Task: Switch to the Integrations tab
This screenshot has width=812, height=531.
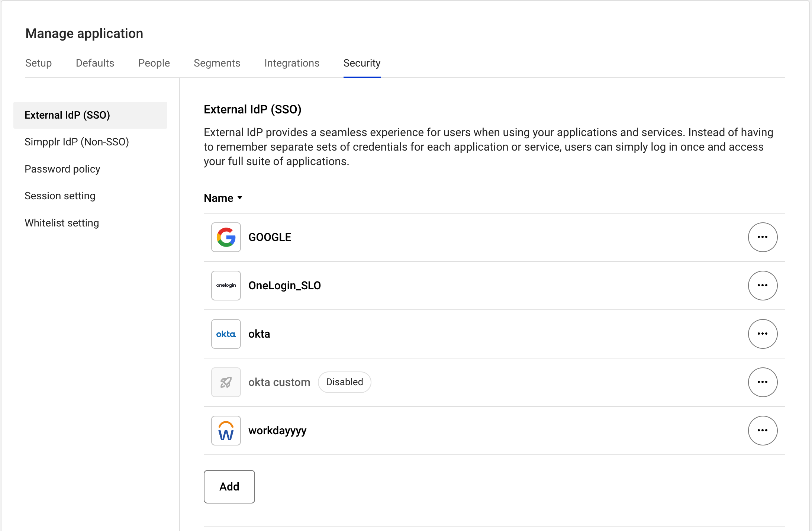Action: (x=291, y=63)
